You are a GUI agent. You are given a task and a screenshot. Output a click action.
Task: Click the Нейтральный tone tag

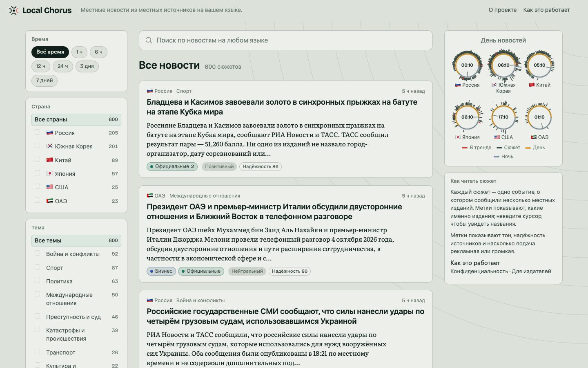(x=247, y=271)
